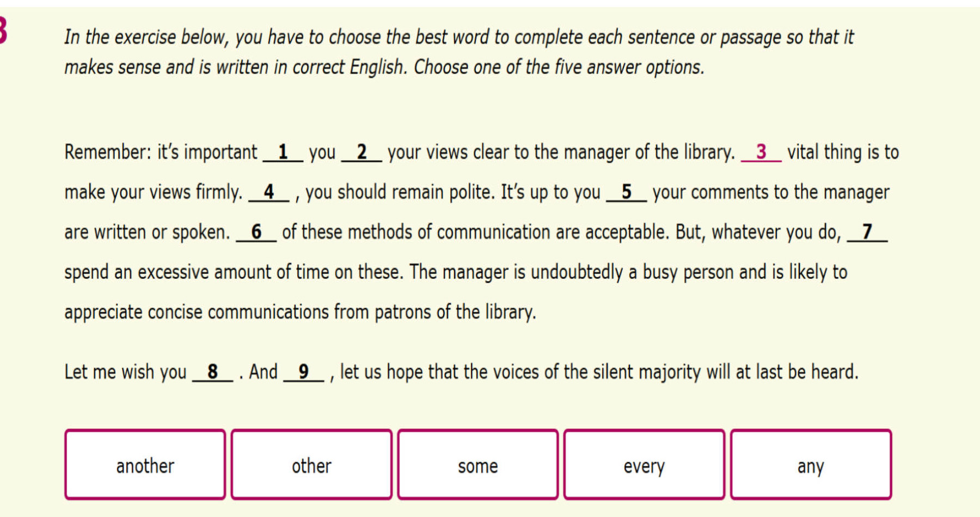980x517 pixels.
Task: Click the partially visible question number at left
Action: (x=3, y=30)
